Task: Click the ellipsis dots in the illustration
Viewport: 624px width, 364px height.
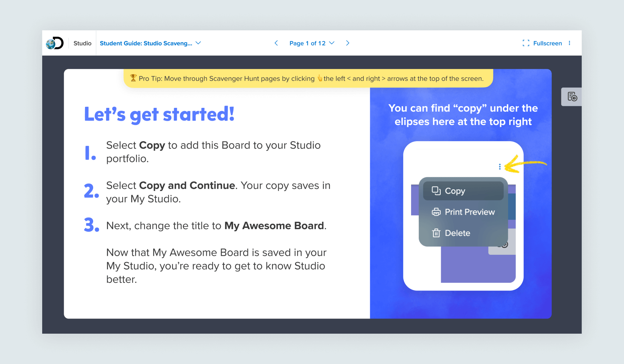Action: [x=500, y=166]
